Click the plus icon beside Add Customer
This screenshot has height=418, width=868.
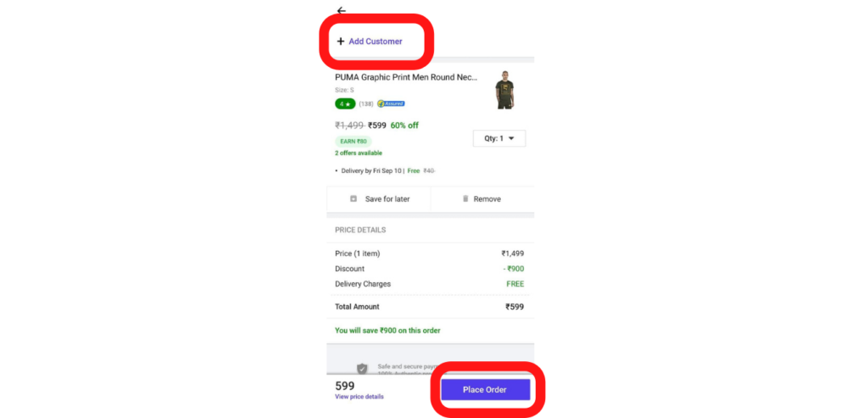point(341,42)
